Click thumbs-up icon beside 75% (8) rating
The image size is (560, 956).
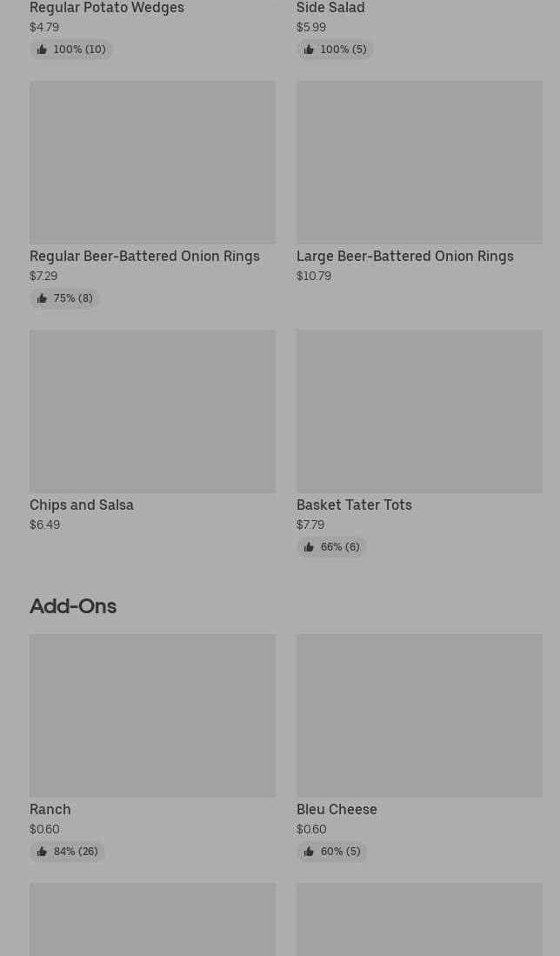click(42, 298)
